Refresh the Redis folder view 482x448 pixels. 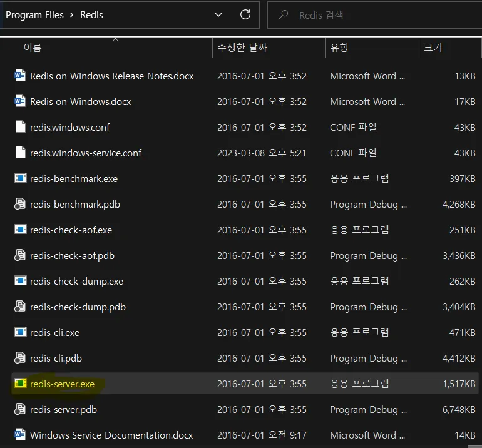[x=245, y=14]
